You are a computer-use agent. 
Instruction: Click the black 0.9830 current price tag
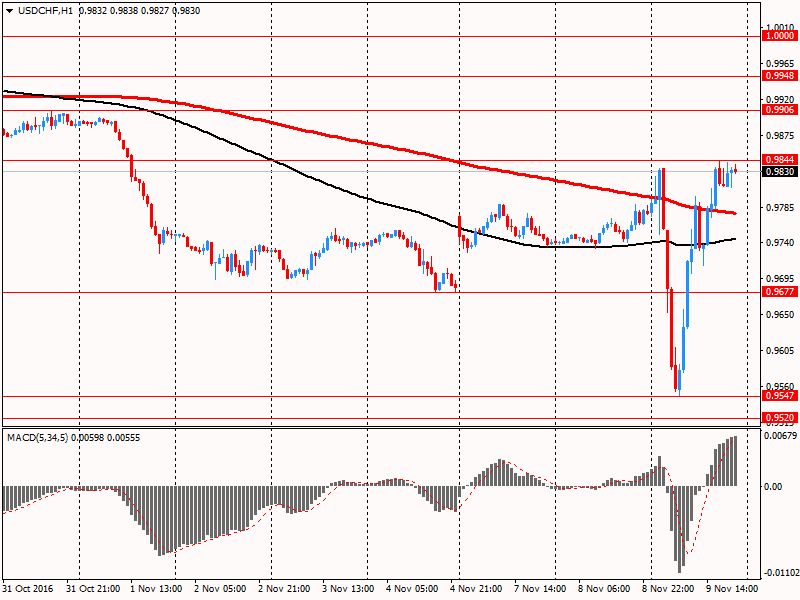point(779,172)
